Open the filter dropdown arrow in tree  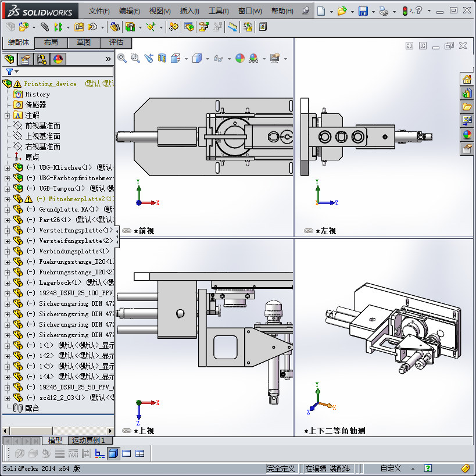(x=17, y=71)
